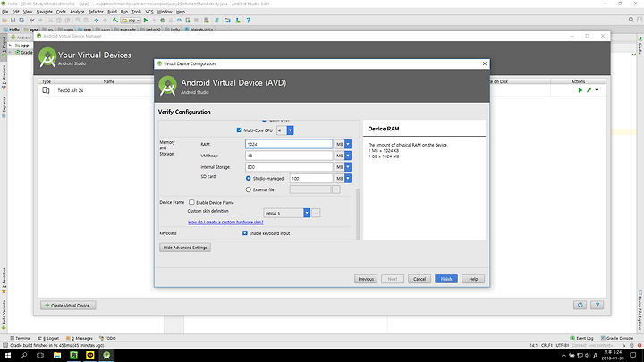Screen dimensions: 644x362
Task: Click the Undo arrow in the toolbar
Action: coord(31,20)
